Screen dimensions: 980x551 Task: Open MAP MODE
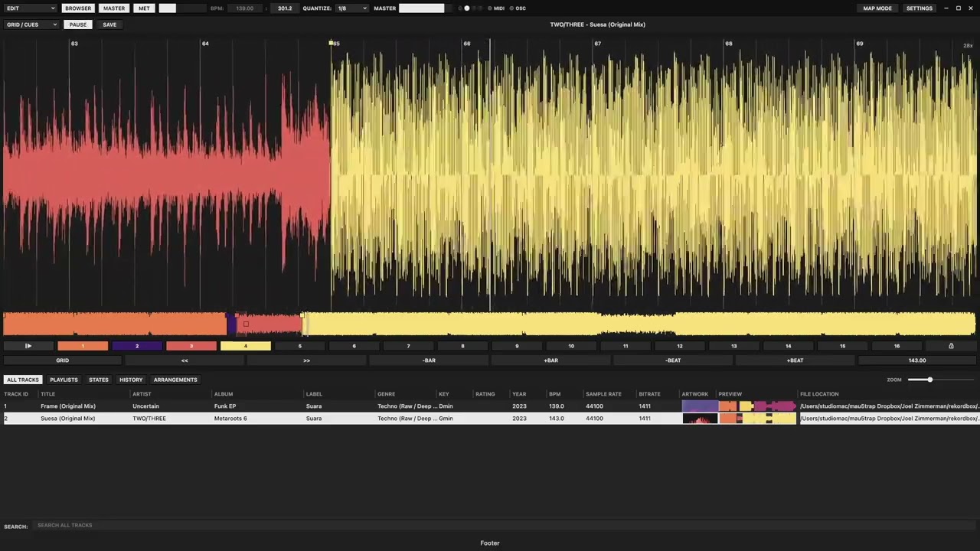(x=877, y=8)
